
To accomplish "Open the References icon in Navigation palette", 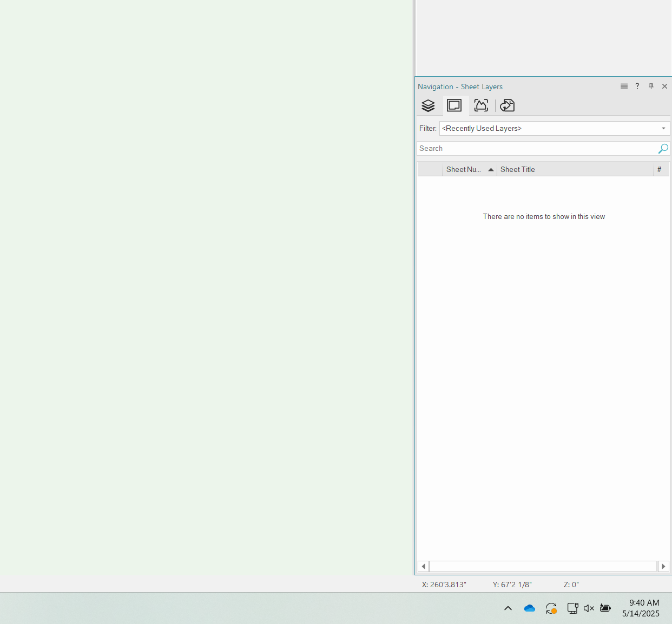I will click(x=507, y=105).
